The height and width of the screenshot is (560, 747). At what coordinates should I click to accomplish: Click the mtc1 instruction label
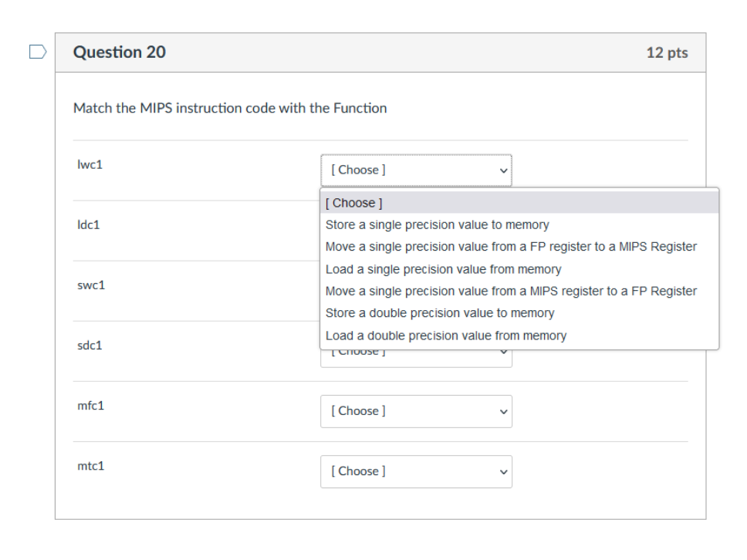(x=90, y=466)
